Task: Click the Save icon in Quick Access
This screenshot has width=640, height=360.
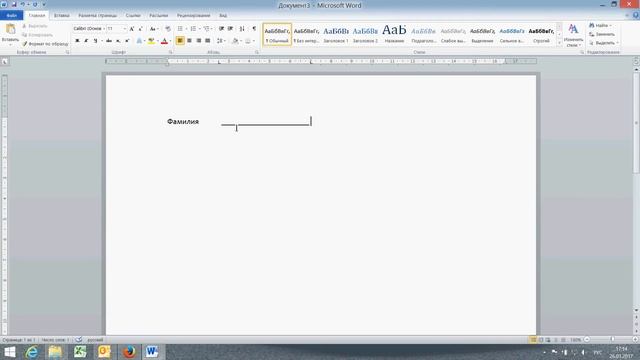Action: [x=13, y=4]
